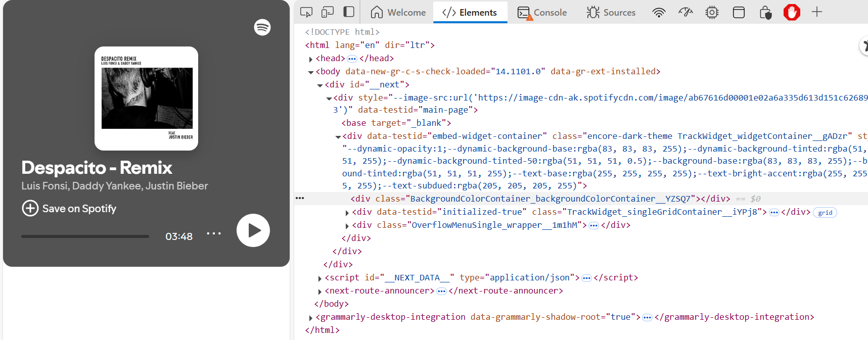This screenshot has height=340, width=868.
Task: Select the base target="_blank" line
Action: [396, 123]
